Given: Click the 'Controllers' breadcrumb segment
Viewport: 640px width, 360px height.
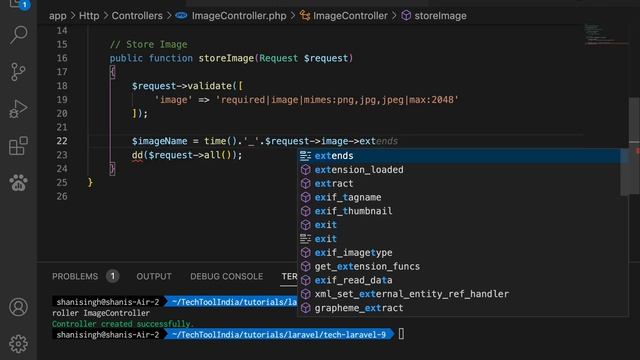Looking at the screenshot, I should 137,16.
